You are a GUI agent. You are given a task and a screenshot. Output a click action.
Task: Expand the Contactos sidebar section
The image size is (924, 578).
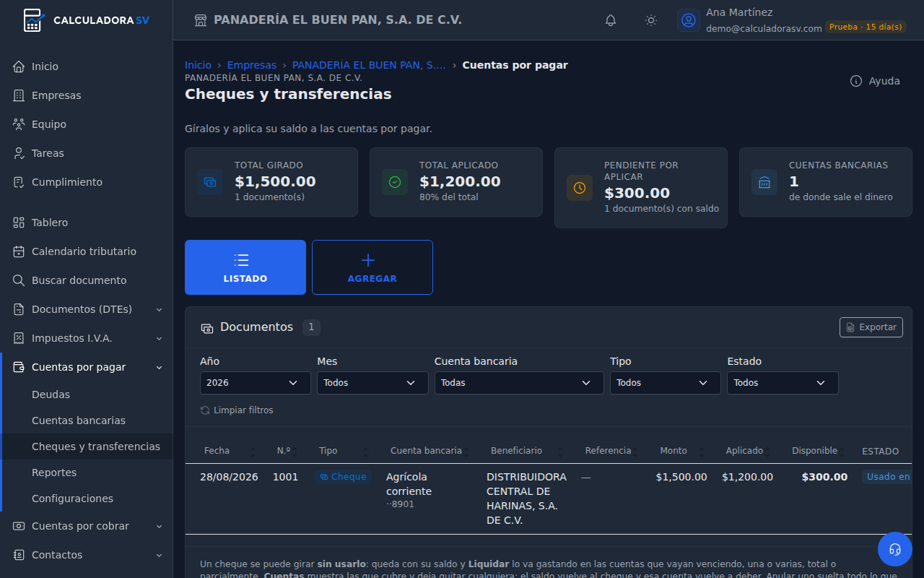click(x=87, y=555)
